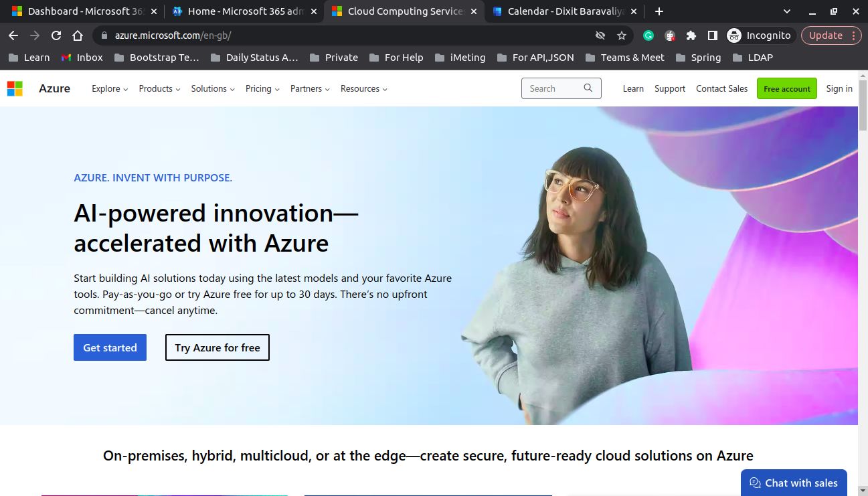Focus the Azure Search field
The image size is (868, 496).
click(561, 88)
